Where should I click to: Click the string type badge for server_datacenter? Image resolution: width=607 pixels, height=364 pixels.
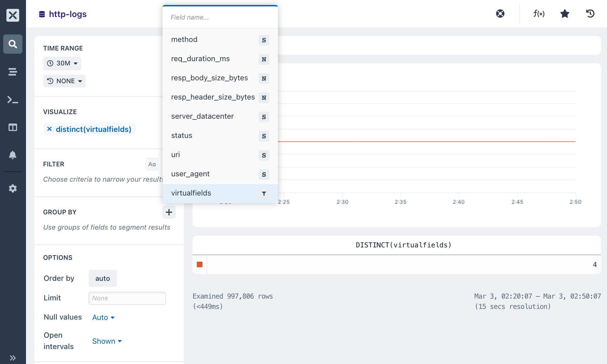[264, 117]
